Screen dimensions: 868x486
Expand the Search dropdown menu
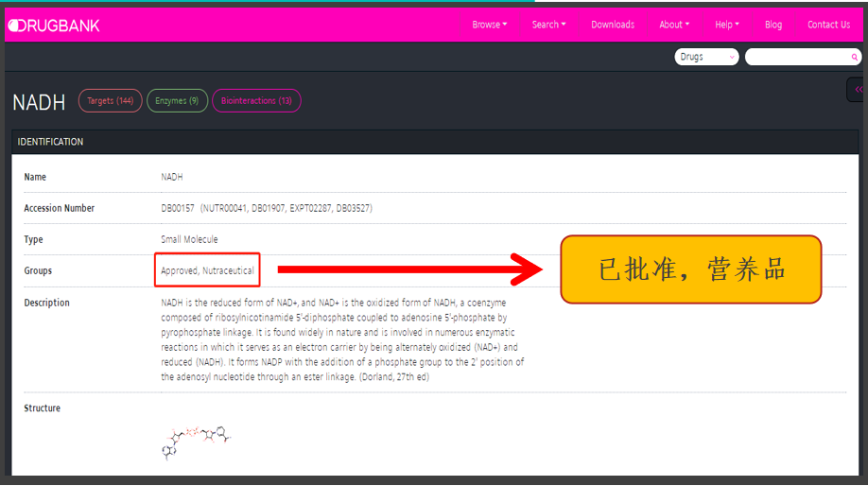tap(548, 25)
